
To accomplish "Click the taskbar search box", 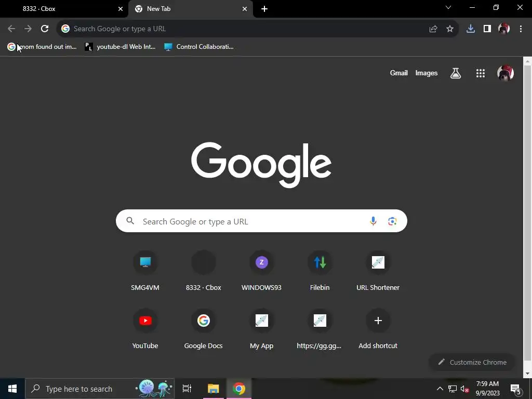I will 100,389.
